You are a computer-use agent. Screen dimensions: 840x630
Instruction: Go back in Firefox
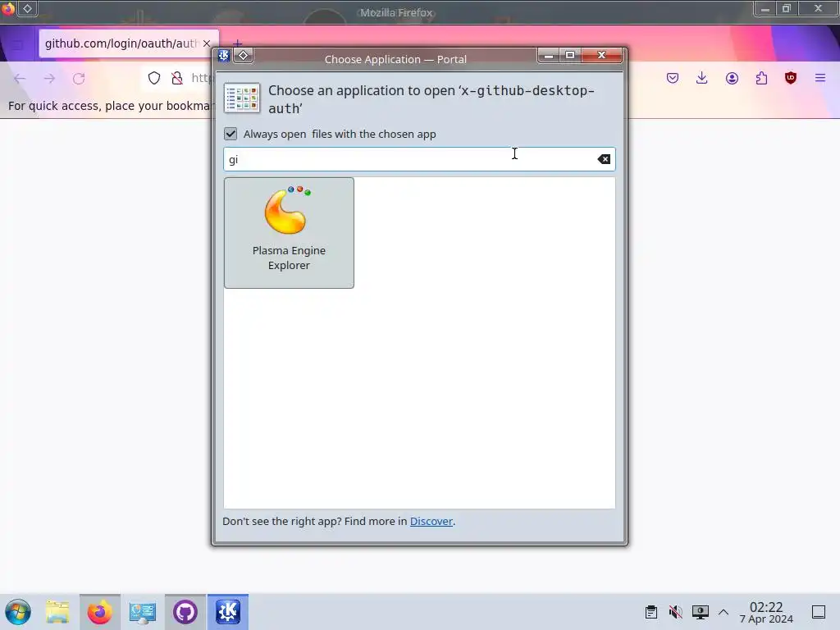[20, 79]
